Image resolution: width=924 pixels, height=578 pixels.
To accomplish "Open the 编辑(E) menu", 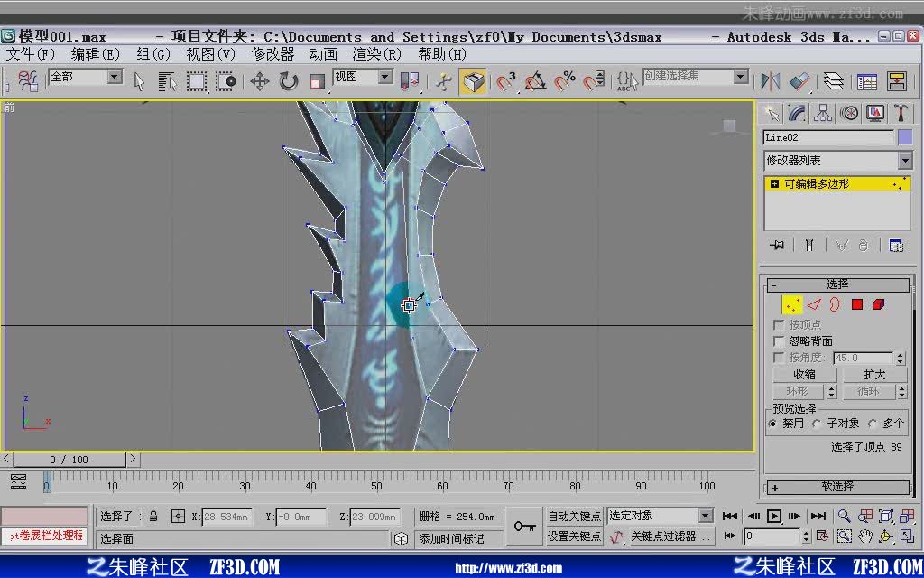I will point(95,55).
